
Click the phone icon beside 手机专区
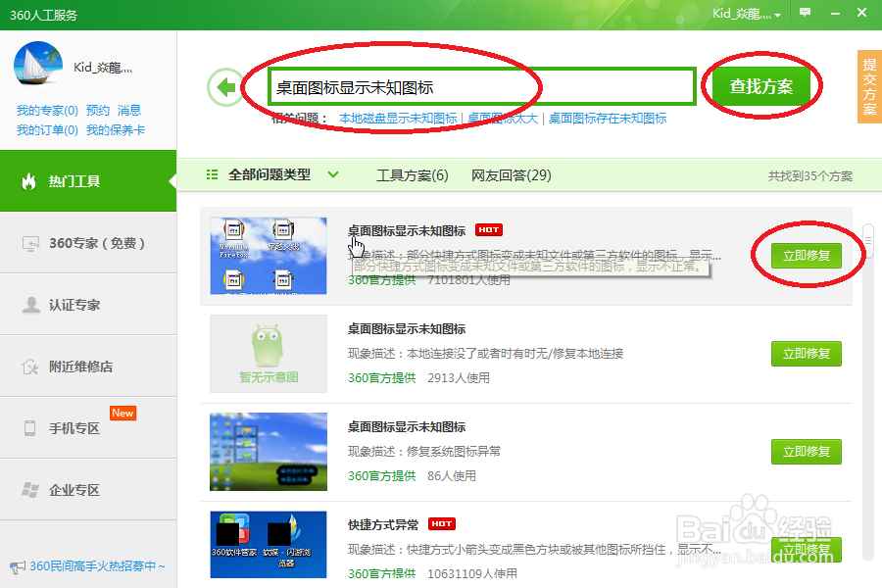(x=29, y=428)
